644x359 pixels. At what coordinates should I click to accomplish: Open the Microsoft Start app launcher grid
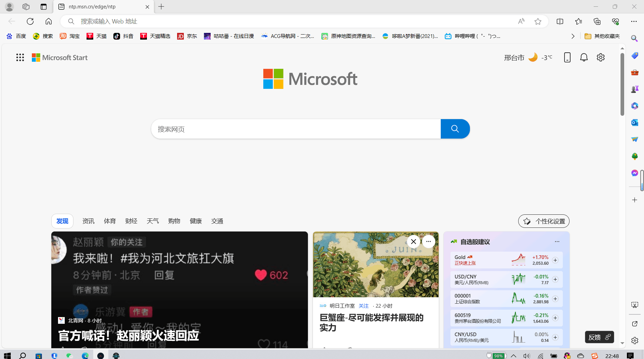pos(20,57)
